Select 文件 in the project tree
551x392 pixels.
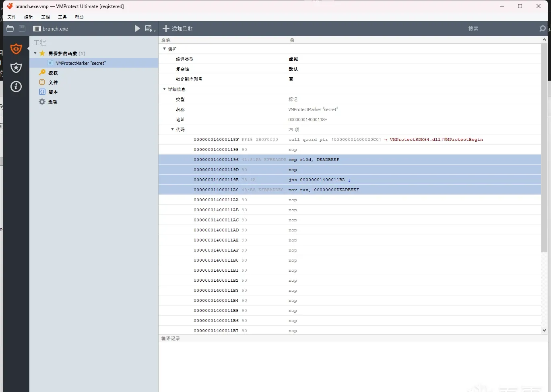click(53, 83)
